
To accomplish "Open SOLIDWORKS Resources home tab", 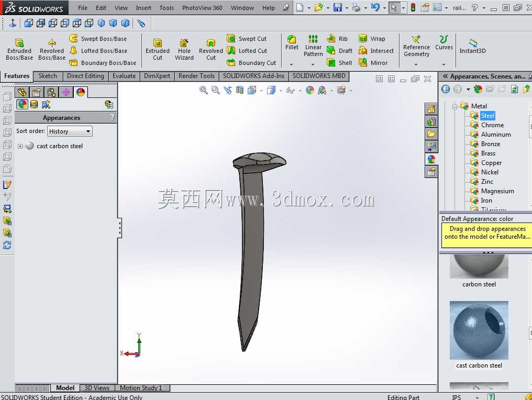I will [431, 109].
